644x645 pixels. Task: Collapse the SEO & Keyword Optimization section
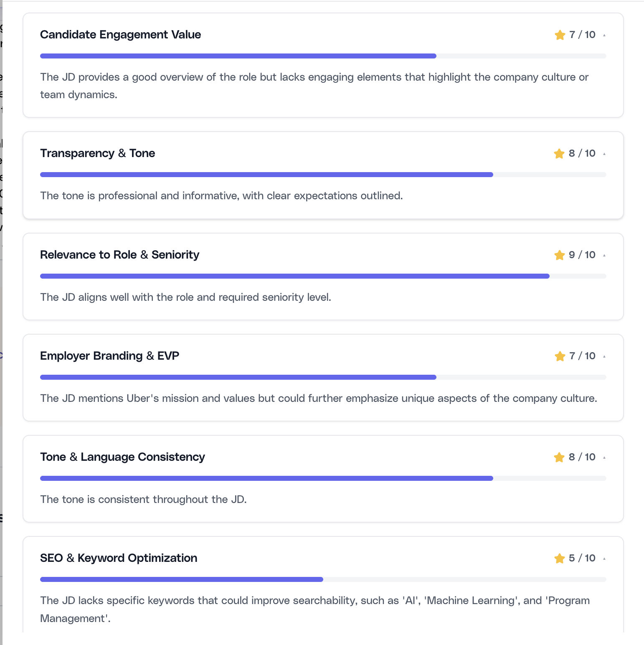tap(604, 558)
